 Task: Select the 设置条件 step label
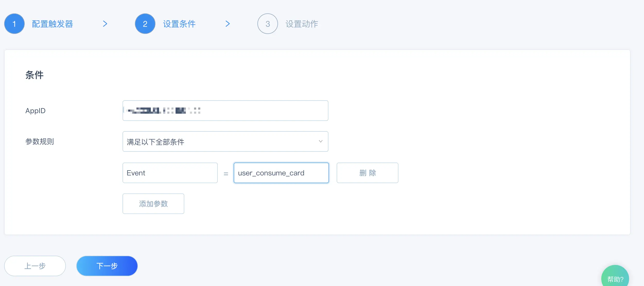(179, 24)
